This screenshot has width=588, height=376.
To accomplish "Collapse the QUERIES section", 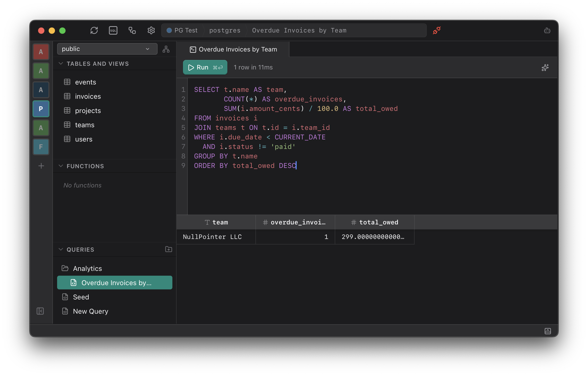I will point(61,249).
